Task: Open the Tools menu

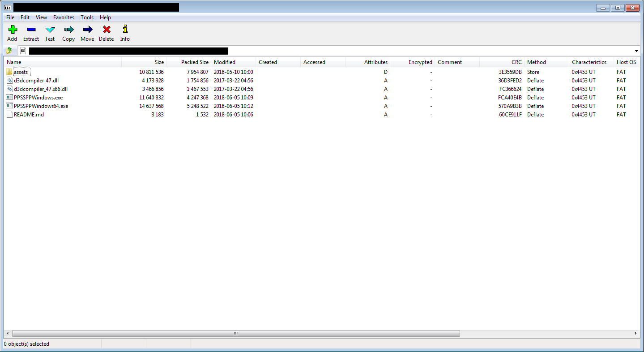Action: pyautogui.click(x=87, y=17)
